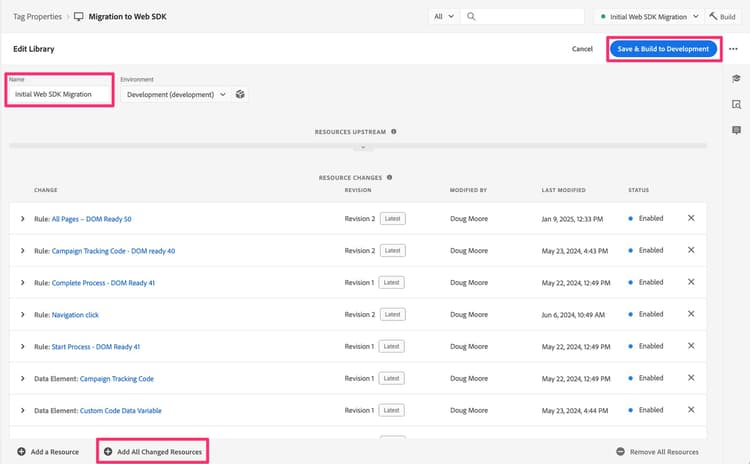The image size is (750, 464).
Task: Click the Jan 9, 2025, 12:33 PM date
Action: pyautogui.click(x=572, y=219)
